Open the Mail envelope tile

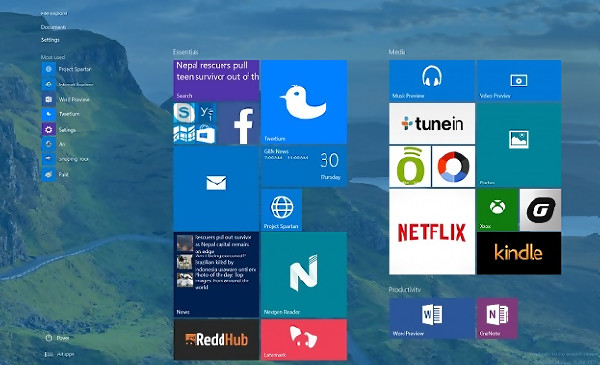click(216, 188)
